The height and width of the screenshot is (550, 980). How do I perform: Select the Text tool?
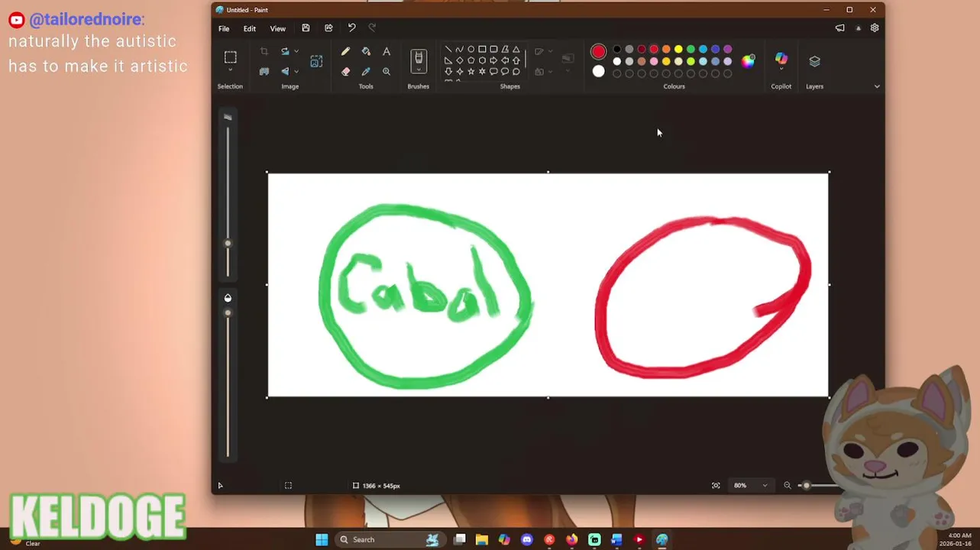(x=387, y=52)
